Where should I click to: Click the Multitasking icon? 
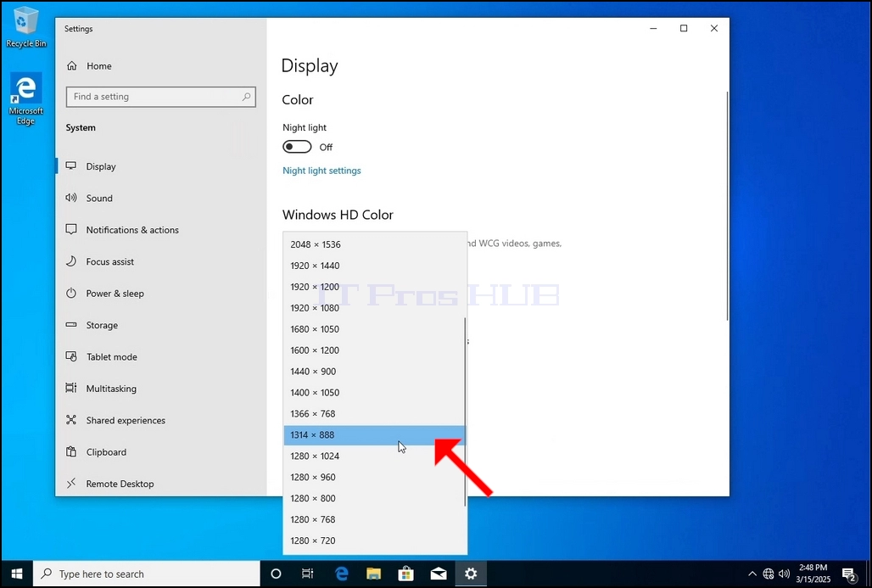71,389
